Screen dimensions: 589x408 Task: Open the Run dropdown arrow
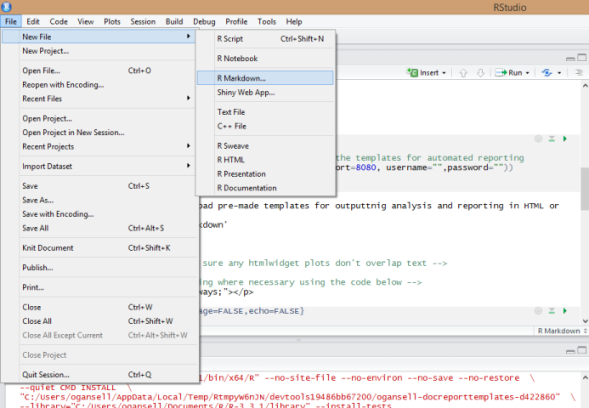pos(527,73)
